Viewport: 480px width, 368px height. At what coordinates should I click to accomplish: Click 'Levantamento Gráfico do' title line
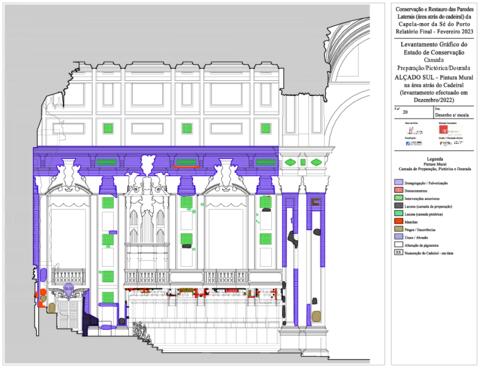click(x=434, y=44)
